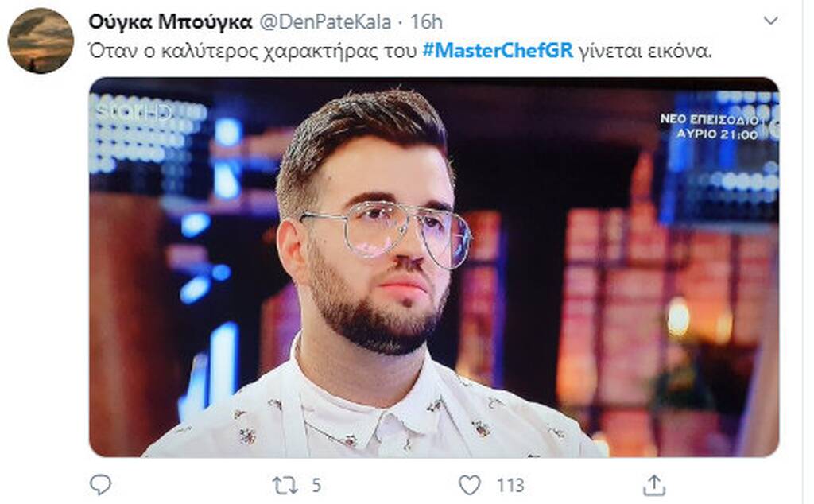Open the attached MasterChef photo
Viewport: 814px width, 504px height.
click(x=434, y=267)
